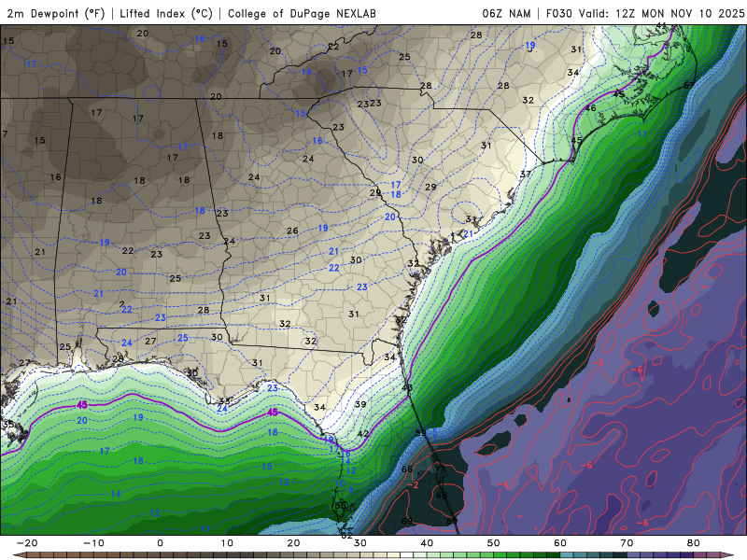This screenshot has height=560, width=747.
Task: Click the dewpoint value 26 on the map
Action: coord(292,231)
